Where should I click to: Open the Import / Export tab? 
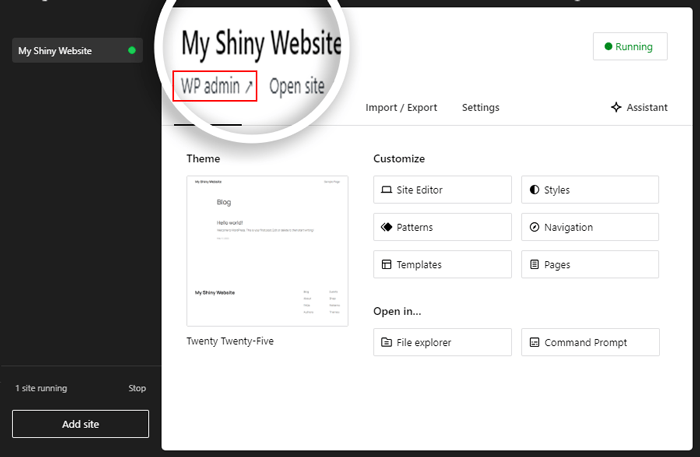click(401, 108)
